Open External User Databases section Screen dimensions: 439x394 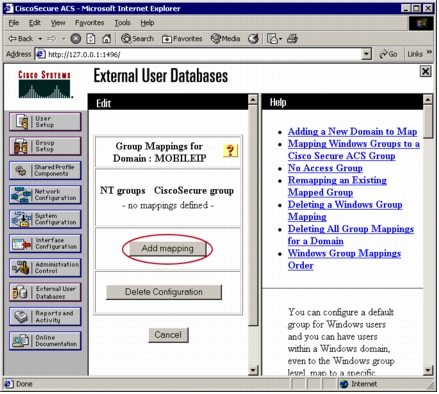coord(45,292)
